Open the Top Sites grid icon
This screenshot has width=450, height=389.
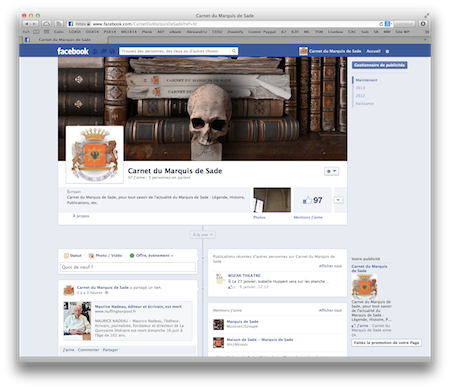(46, 32)
